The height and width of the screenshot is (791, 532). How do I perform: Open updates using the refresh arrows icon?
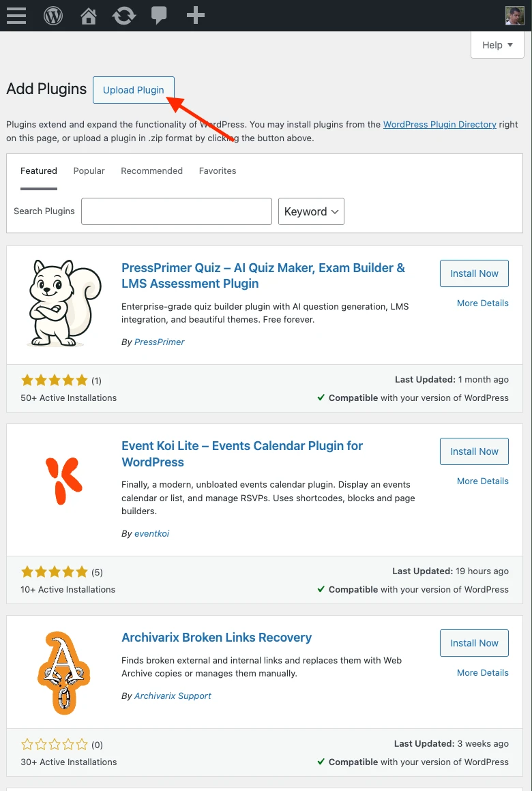tap(123, 15)
